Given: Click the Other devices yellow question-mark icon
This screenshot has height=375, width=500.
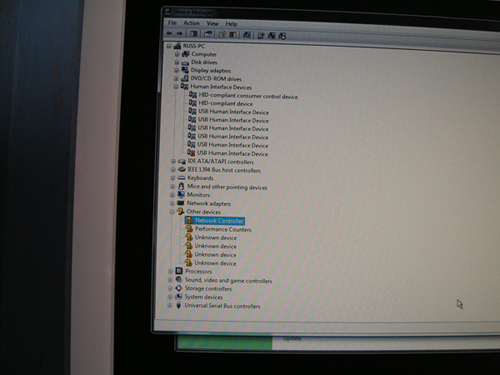Looking at the screenshot, I should click(180, 211).
